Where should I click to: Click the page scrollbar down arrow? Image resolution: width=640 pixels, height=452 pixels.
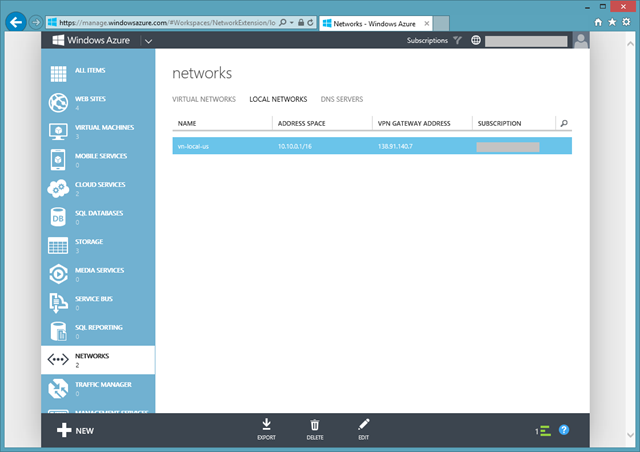click(x=630, y=435)
